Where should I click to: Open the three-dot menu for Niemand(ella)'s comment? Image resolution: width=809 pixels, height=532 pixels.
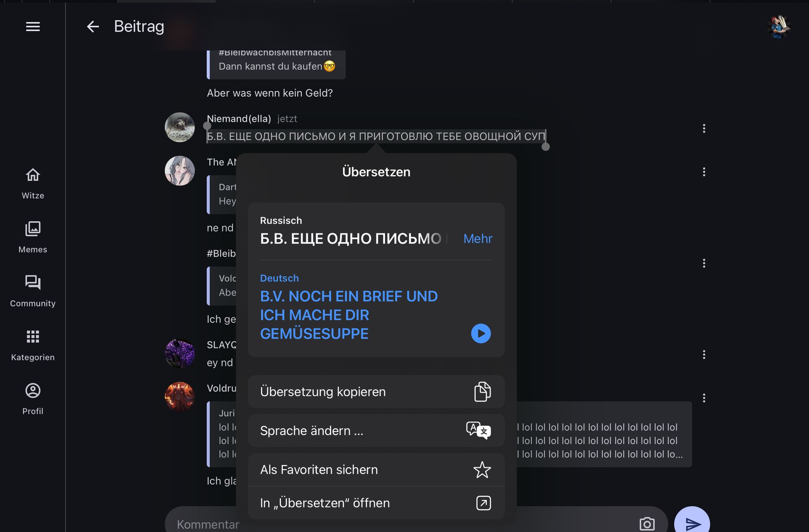click(704, 128)
